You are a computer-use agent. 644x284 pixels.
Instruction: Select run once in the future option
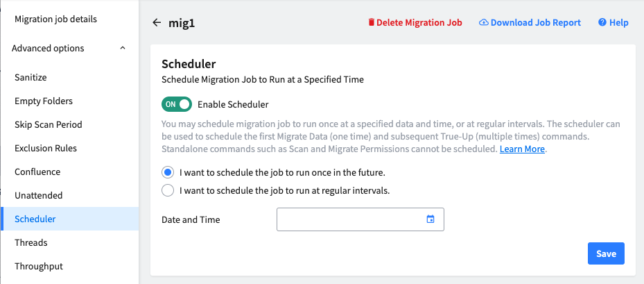[168, 173]
